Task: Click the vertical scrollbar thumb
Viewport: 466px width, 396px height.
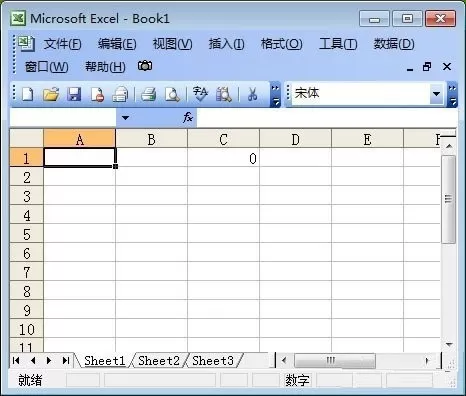Action: (449, 199)
